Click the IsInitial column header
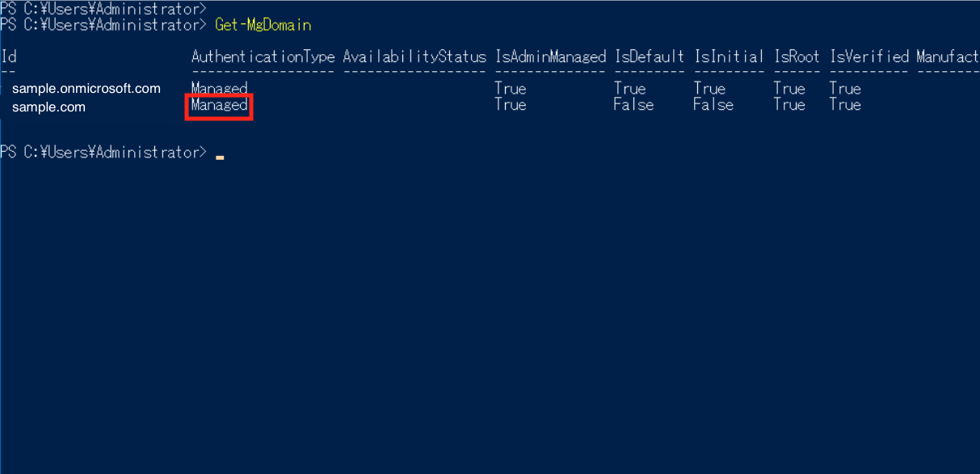This screenshot has height=474, width=980. tap(730, 57)
